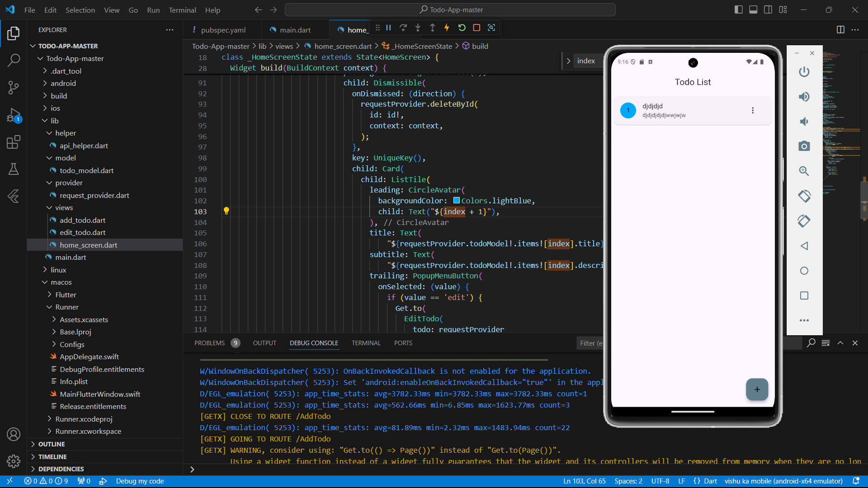Open the djdjdjd todo item options menu
The width and height of the screenshot is (868, 488).
[x=753, y=110]
